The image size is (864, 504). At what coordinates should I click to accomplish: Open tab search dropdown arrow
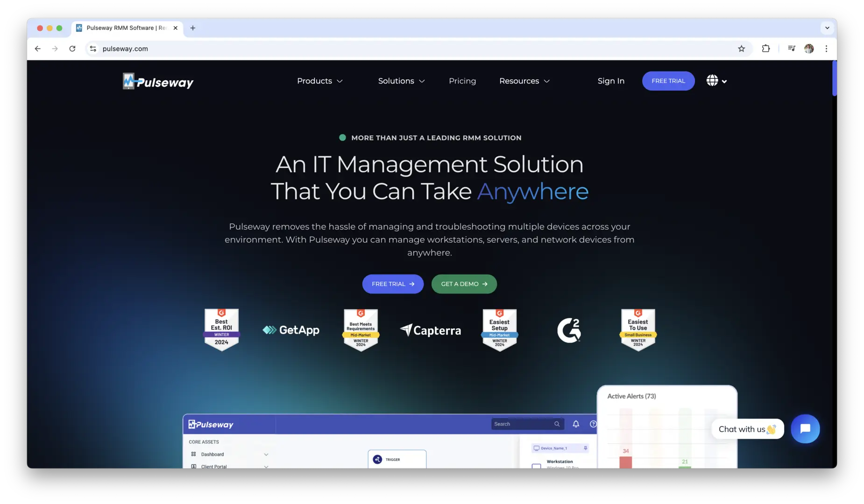(x=827, y=28)
